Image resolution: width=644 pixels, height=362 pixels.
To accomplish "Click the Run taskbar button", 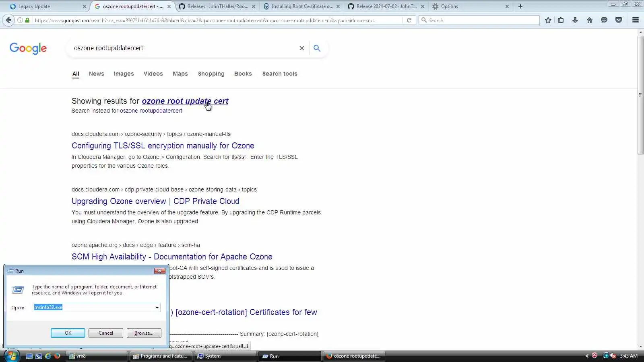I will pyautogui.click(x=290, y=356).
